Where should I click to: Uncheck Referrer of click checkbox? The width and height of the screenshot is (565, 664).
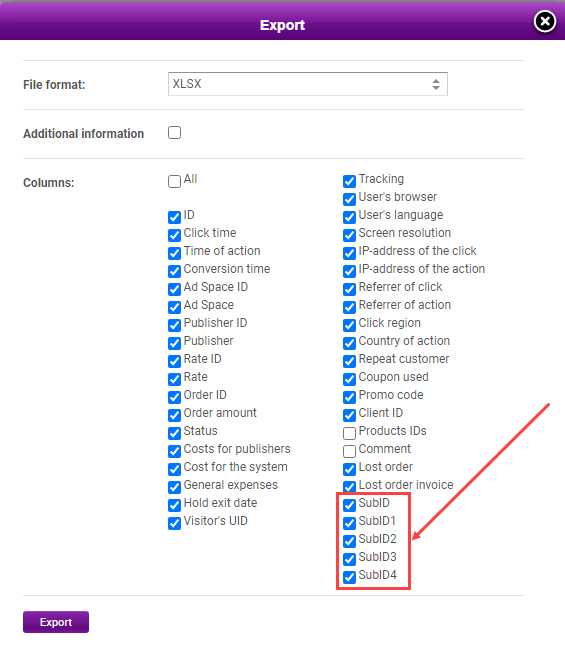349,289
